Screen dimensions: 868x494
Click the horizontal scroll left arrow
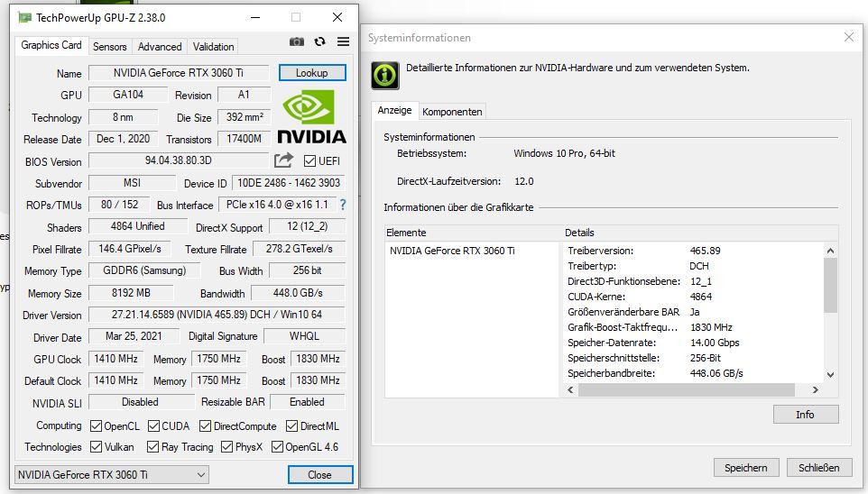pos(571,390)
